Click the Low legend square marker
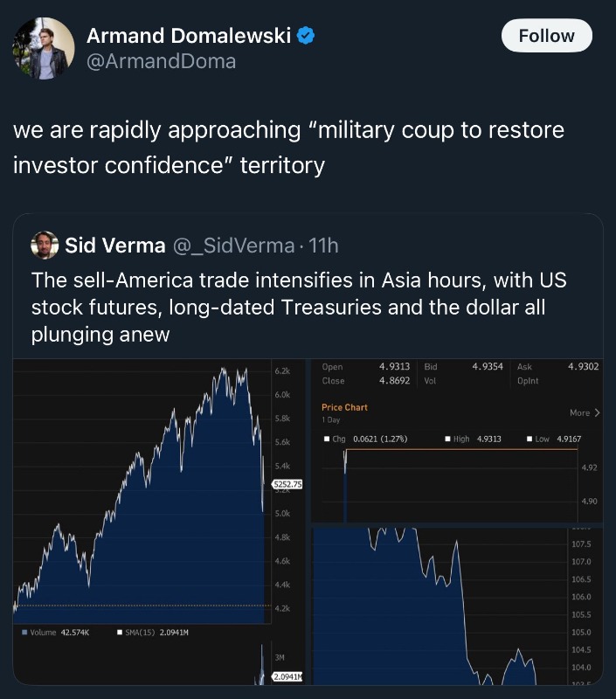 pos(529,439)
